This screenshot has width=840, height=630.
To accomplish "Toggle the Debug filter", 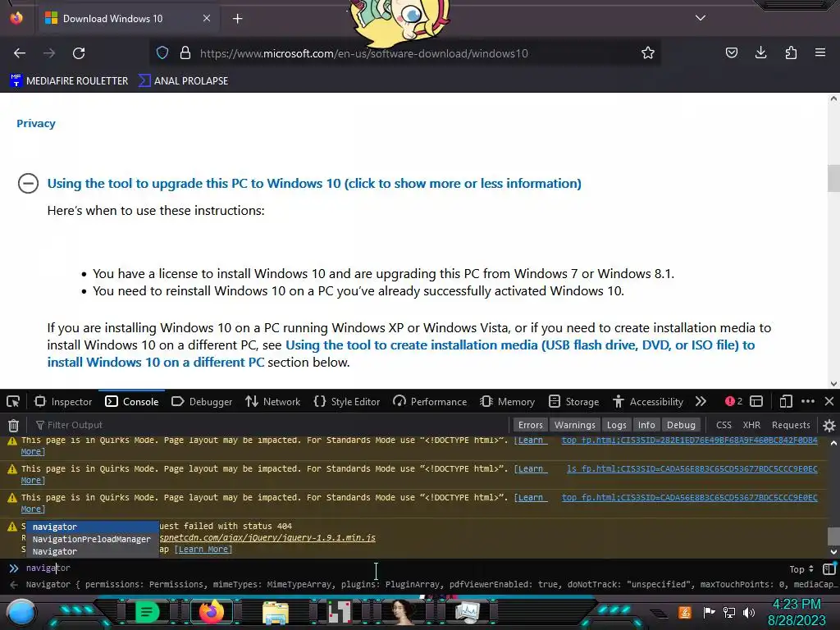I will tap(681, 425).
